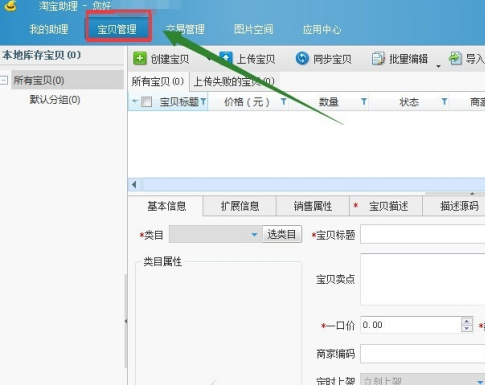Collapse the detail pane with up arrow
485x385 pixels.
tap(472, 193)
